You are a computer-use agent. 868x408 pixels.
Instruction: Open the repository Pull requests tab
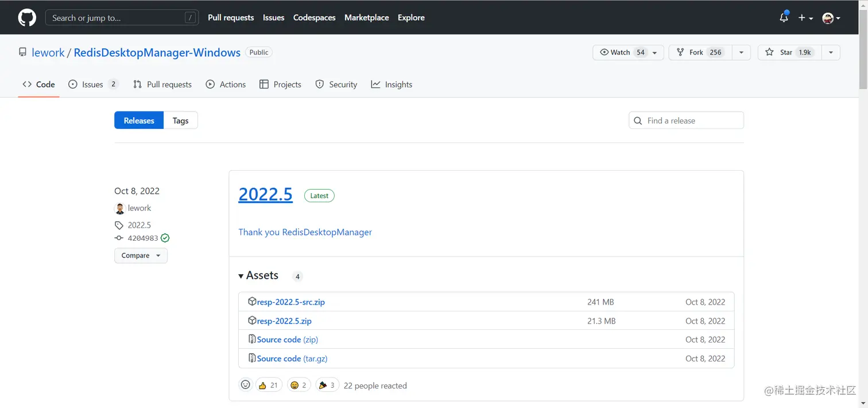tap(162, 84)
